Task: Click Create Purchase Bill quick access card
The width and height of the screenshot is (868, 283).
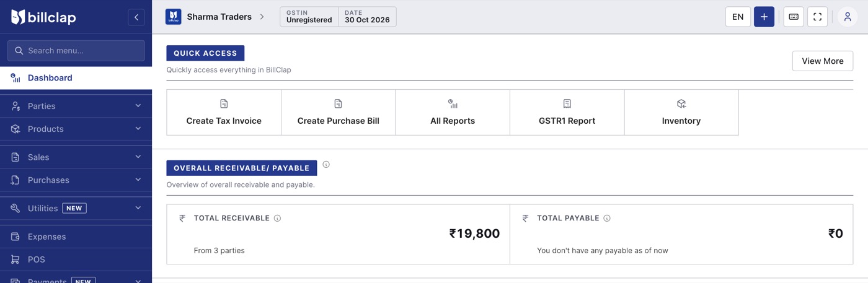Action: click(338, 112)
